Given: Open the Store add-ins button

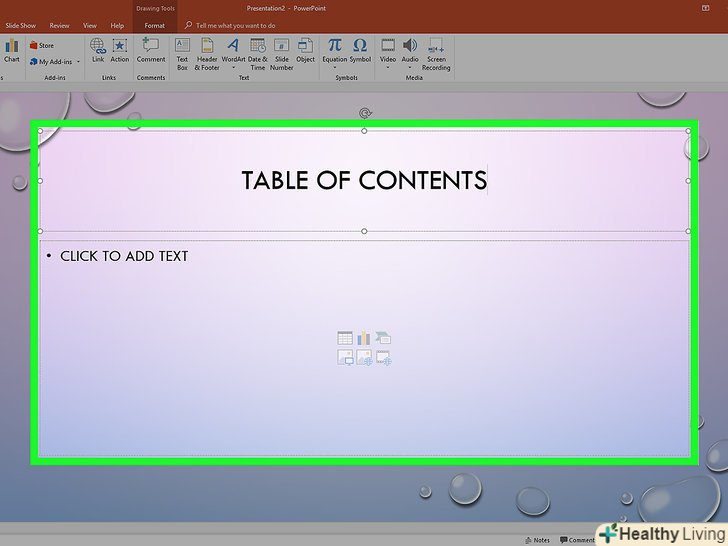Looking at the screenshot, I should point(42,46).
